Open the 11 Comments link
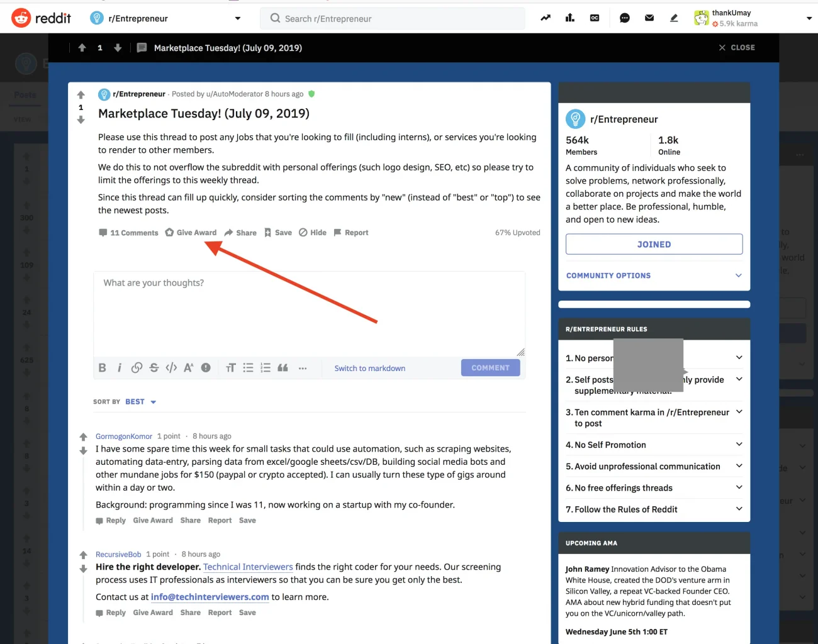Screen dimensions: 818x644 click(x=128, y=233)
